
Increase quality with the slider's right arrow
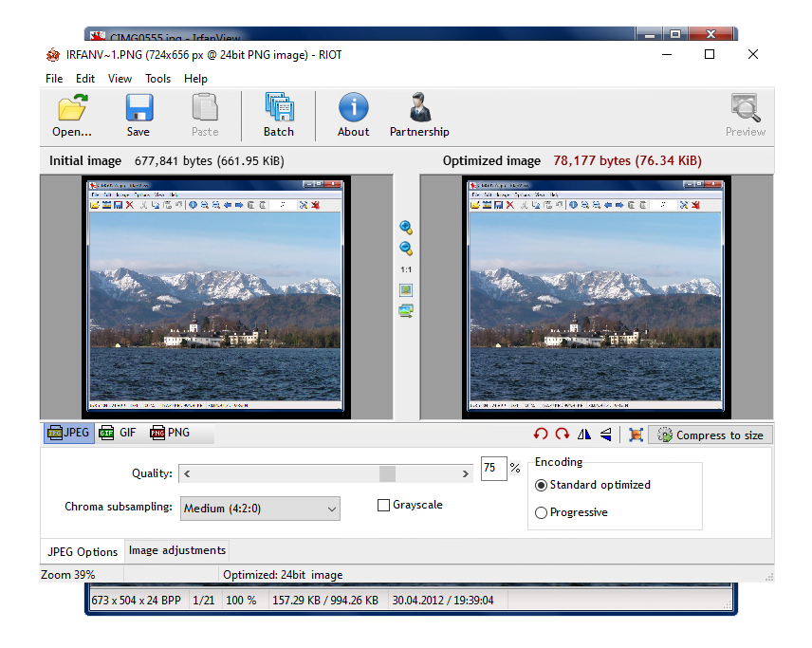pyautogui.click(x=465, y=473)
